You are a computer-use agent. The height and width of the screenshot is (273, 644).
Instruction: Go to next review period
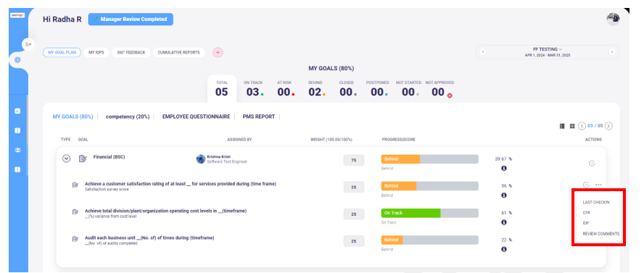(611, 52)
